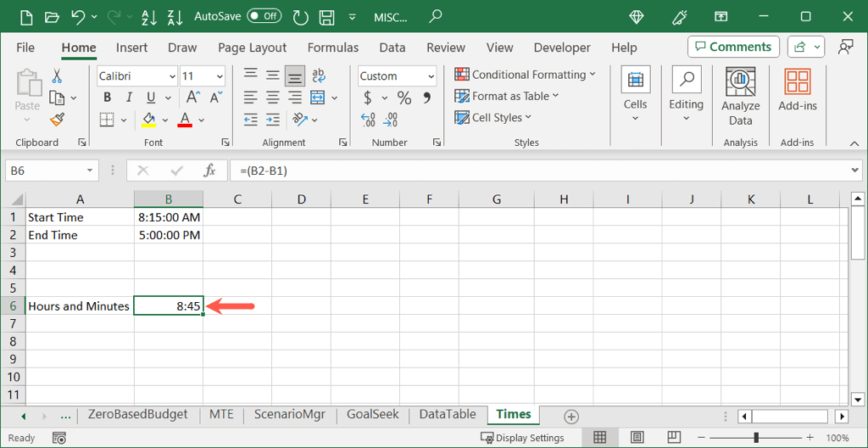The image size is (868, 448).
Task: Click Increase Font Size icon
Action: point(193,98)
